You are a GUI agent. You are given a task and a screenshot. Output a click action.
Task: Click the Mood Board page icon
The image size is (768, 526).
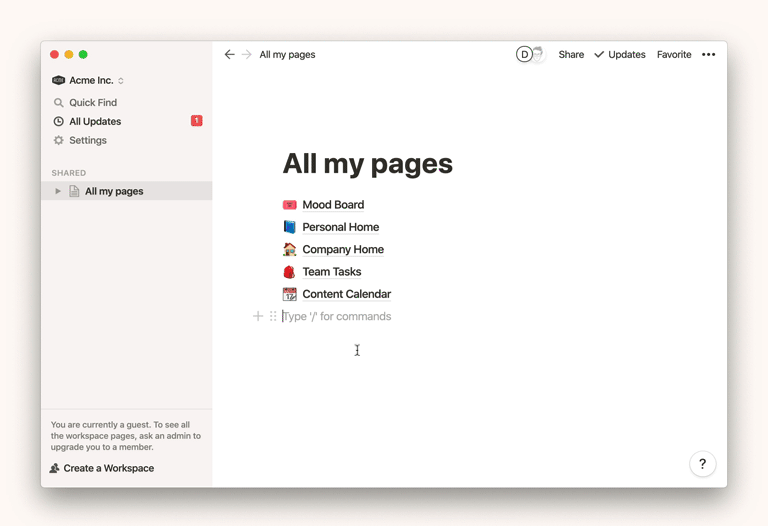point(289,205)
